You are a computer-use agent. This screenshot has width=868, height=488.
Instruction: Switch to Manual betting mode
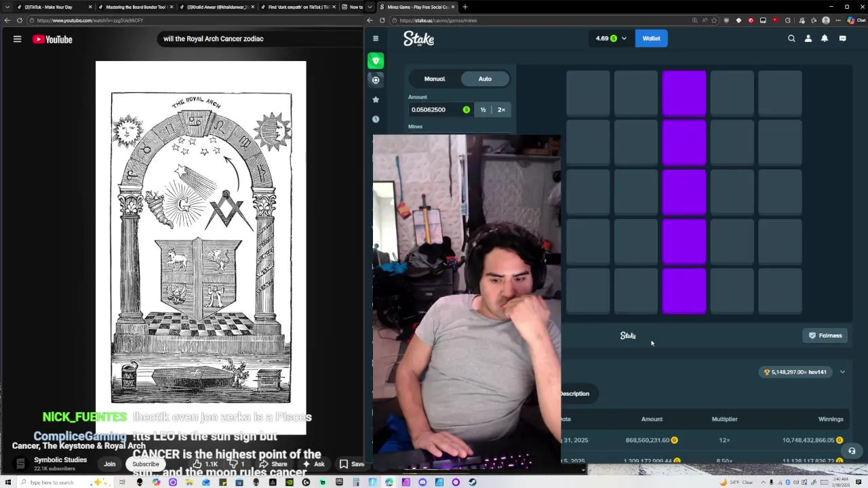pos(435,79)
